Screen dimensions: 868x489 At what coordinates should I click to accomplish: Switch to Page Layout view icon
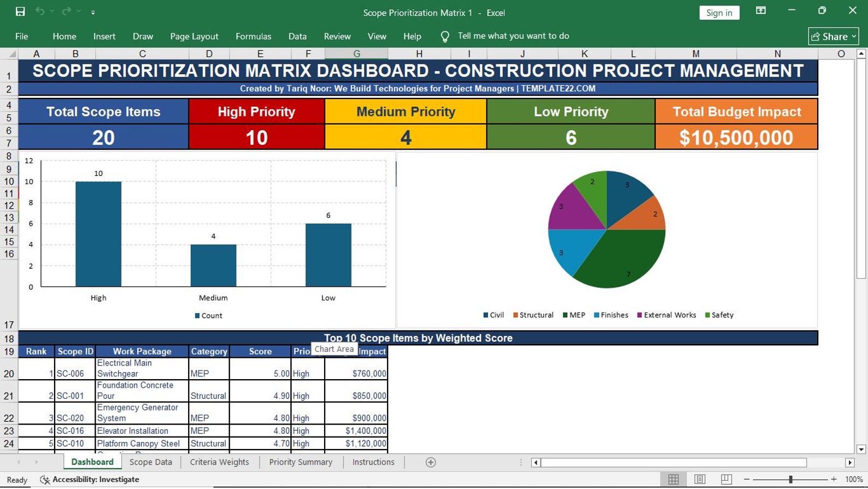tap(700, 479)
